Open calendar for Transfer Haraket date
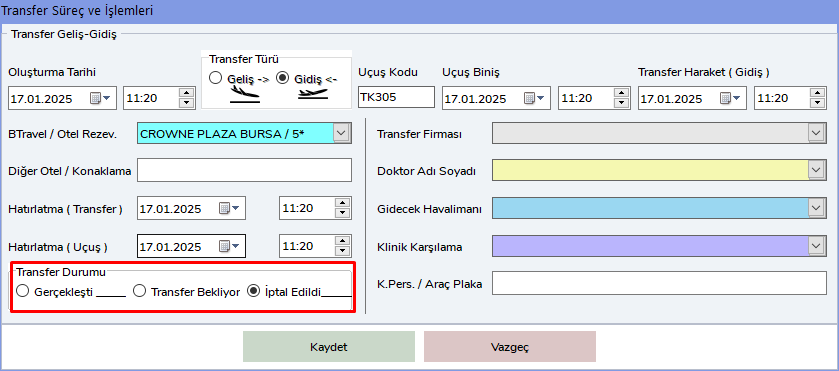The height and width of the screenshot is (371, 839). pyautogui.click(x=729, y=98)
